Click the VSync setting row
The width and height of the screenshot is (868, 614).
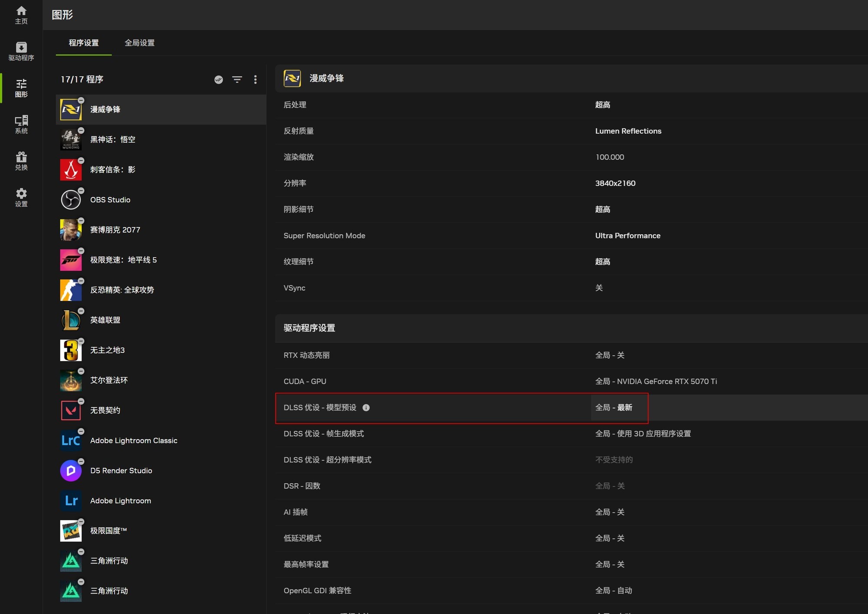pyautogui.click(x=571, y=288)
